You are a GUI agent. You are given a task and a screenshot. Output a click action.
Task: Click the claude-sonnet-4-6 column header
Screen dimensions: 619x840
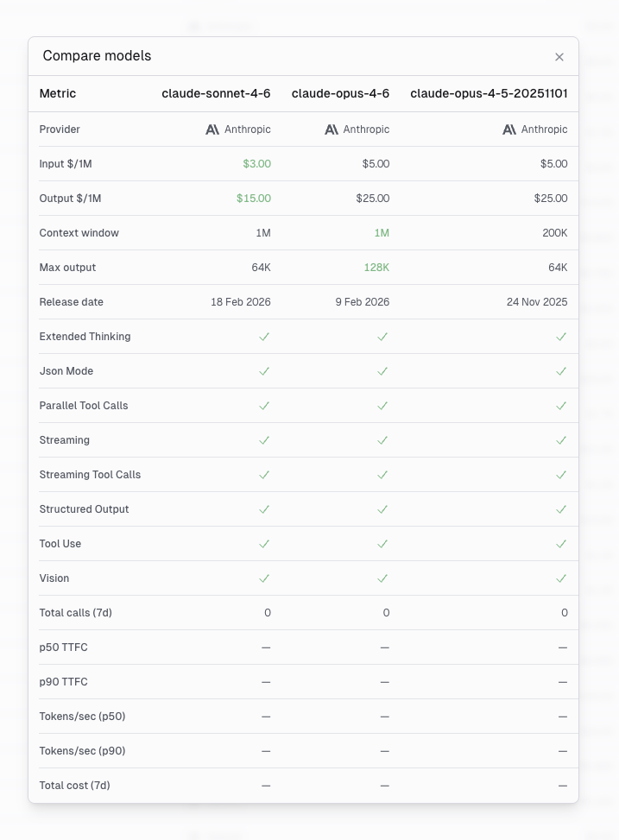tap(216, 94)
